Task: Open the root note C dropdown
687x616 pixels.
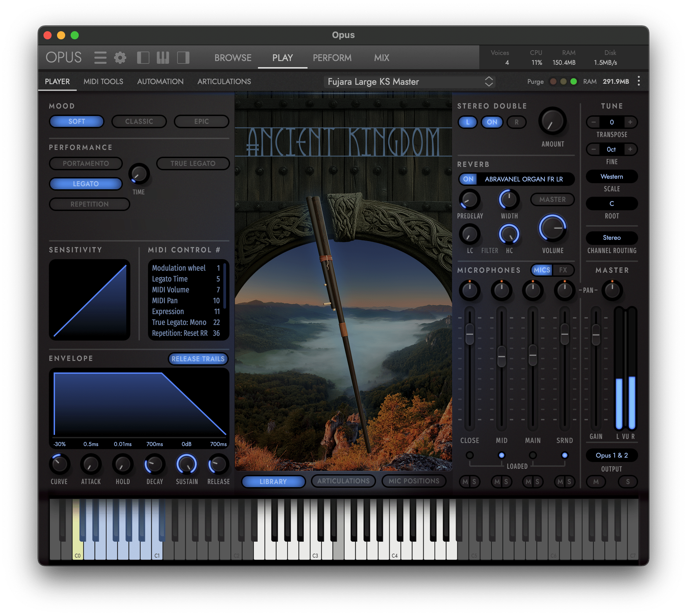Action: [612, 204]
